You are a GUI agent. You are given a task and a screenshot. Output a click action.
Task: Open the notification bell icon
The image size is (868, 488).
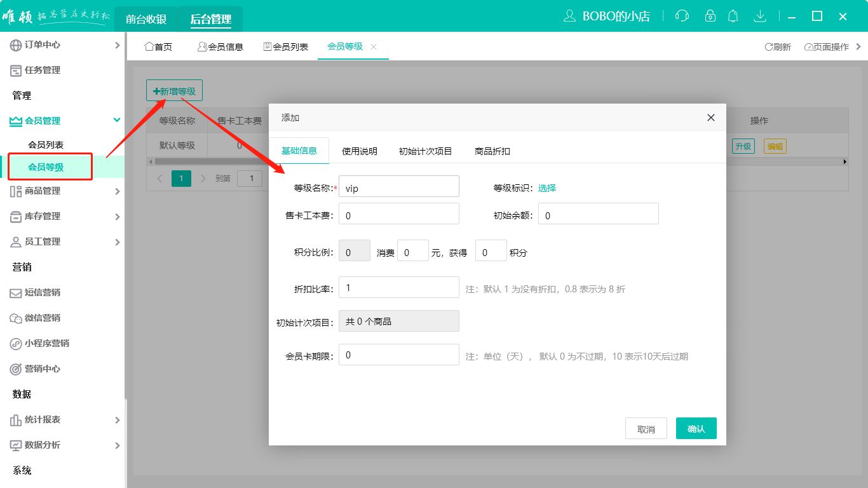[733, 16]
